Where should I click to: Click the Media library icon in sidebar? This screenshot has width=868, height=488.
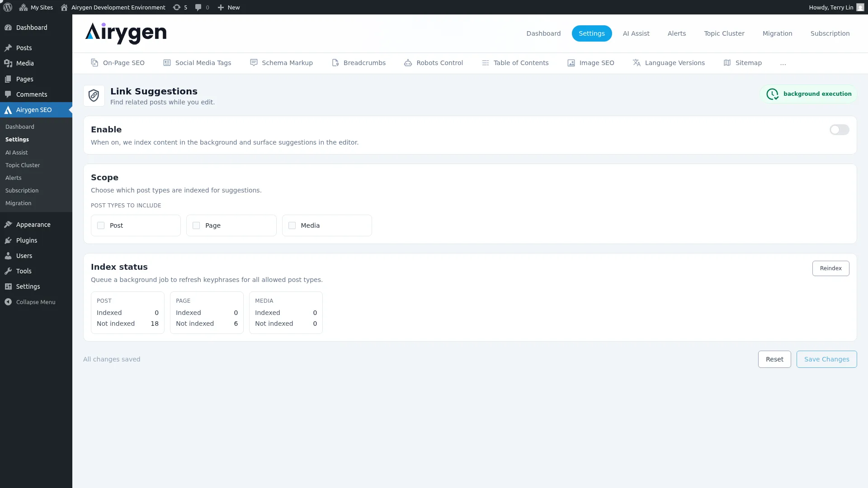pos(8,63)
